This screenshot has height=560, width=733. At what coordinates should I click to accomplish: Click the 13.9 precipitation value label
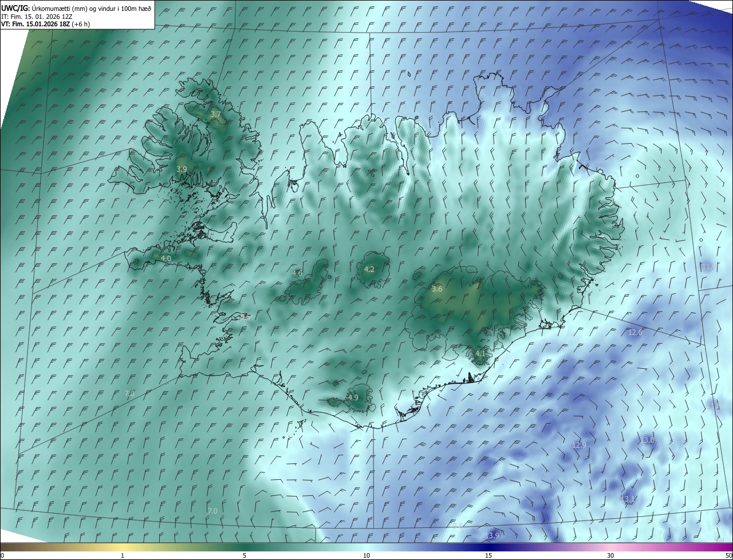(x=492, y=536)
